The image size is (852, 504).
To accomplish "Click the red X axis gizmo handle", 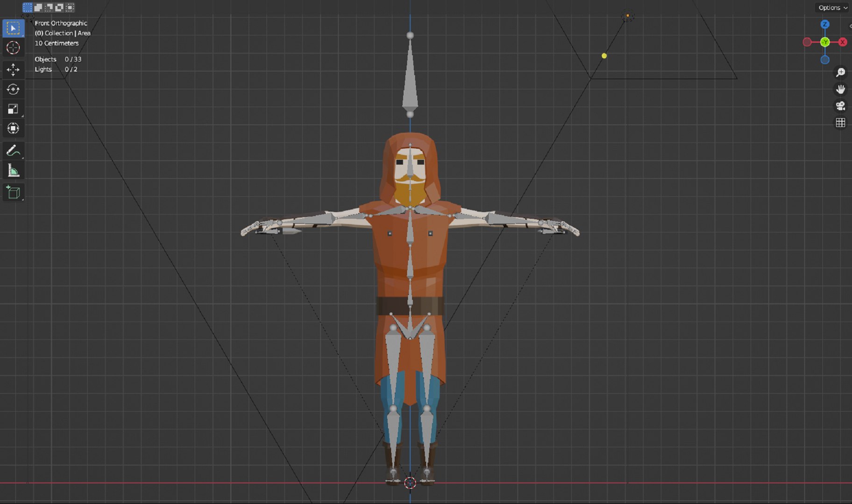I will [843, 42].
